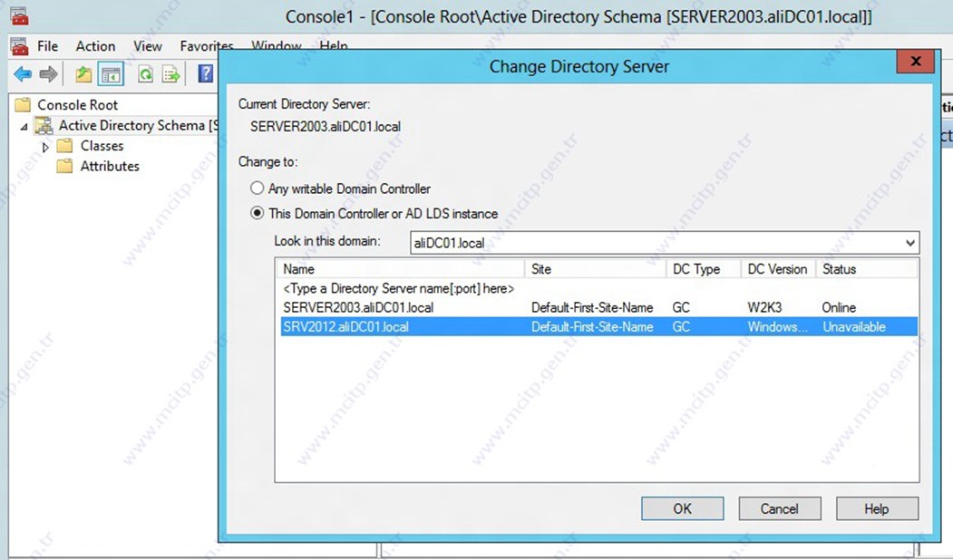Image resolution: width=953 pixels, height=560 pixels.
Task: Click the Active Directory Schema node icon
Action: tap(44, 125)
